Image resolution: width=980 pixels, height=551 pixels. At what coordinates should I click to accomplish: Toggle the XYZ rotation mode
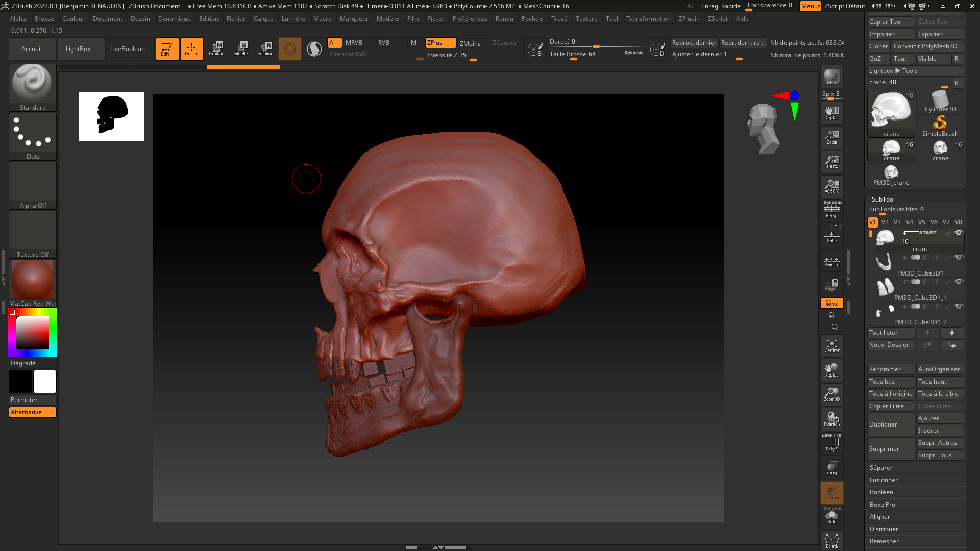pyautogui.click(x=832, y=303)
